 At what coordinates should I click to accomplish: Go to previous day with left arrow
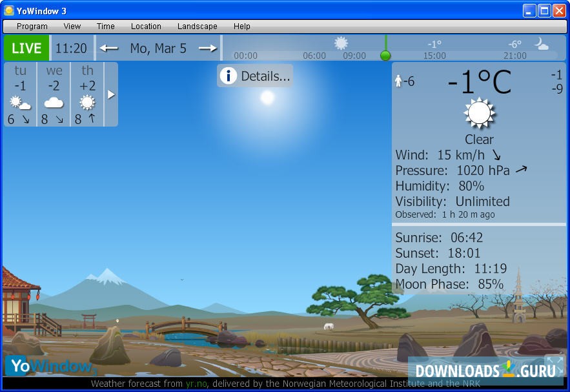(x=108, y=48)
